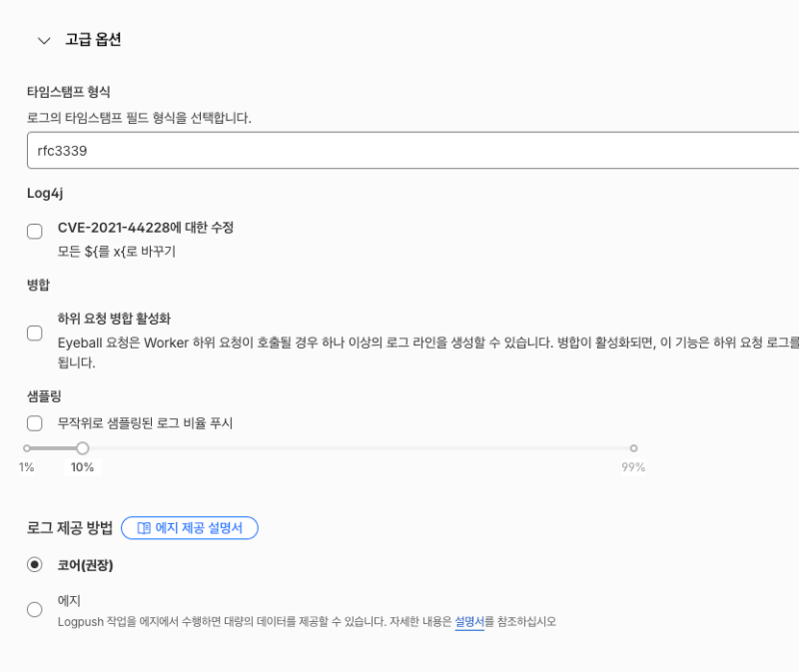Select the 코어(권장) radio button
Screen dimensions: 799x672
pos(35,565)
